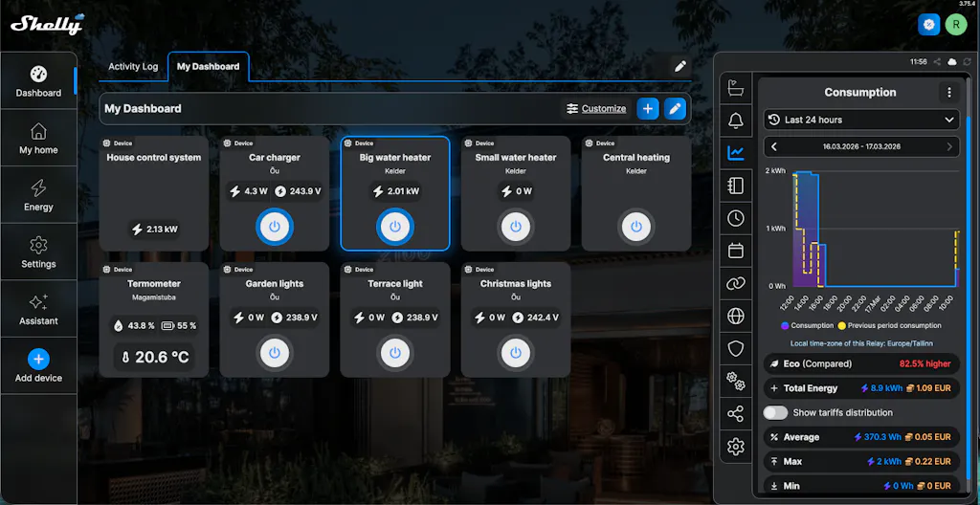Viewport: 980px width, 505px height.
Task: Enable Show tariffs distribution switch
Action: tap(776, 413)
